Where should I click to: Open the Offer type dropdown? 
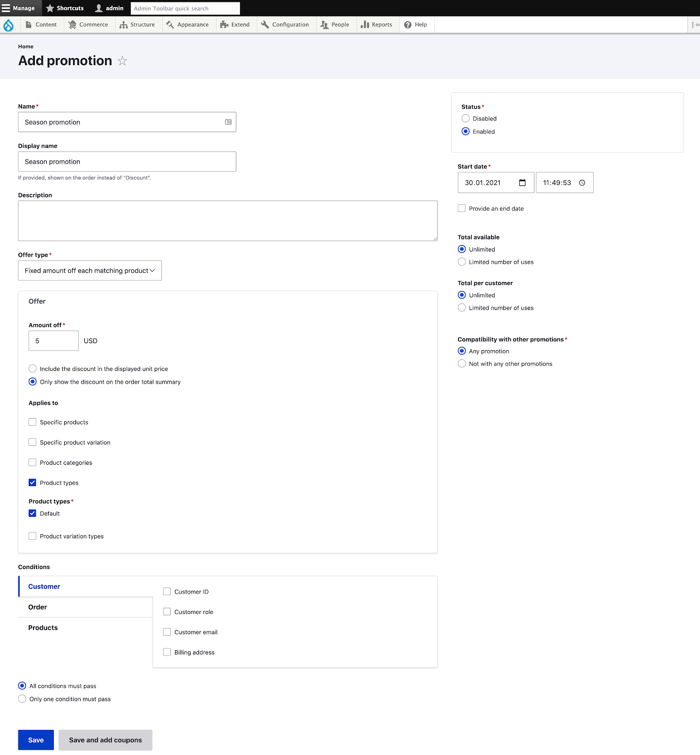click(90, 270)
